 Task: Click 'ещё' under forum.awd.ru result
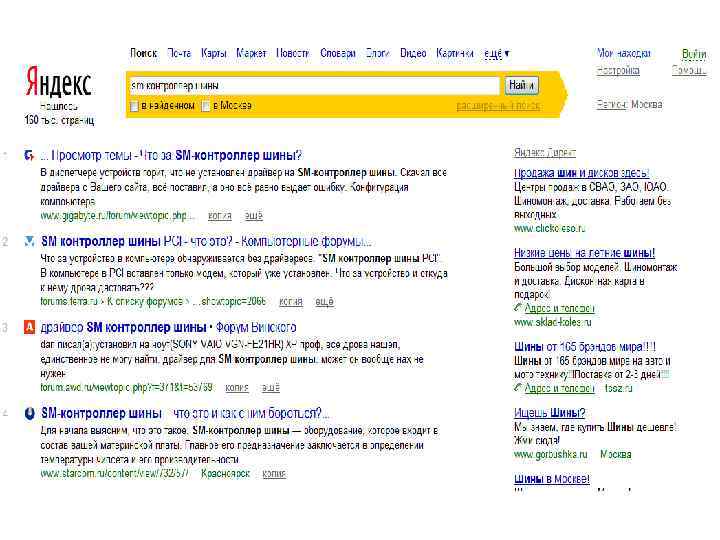pyautogui.click(x=270, y=388)
